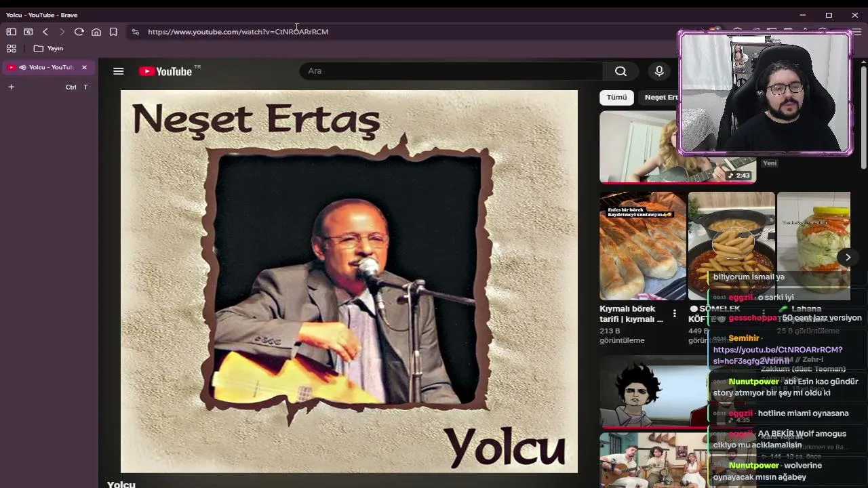Viewport: 868px width, 488px height.
Task: Bookmark this page
Action: coord(113,32)
